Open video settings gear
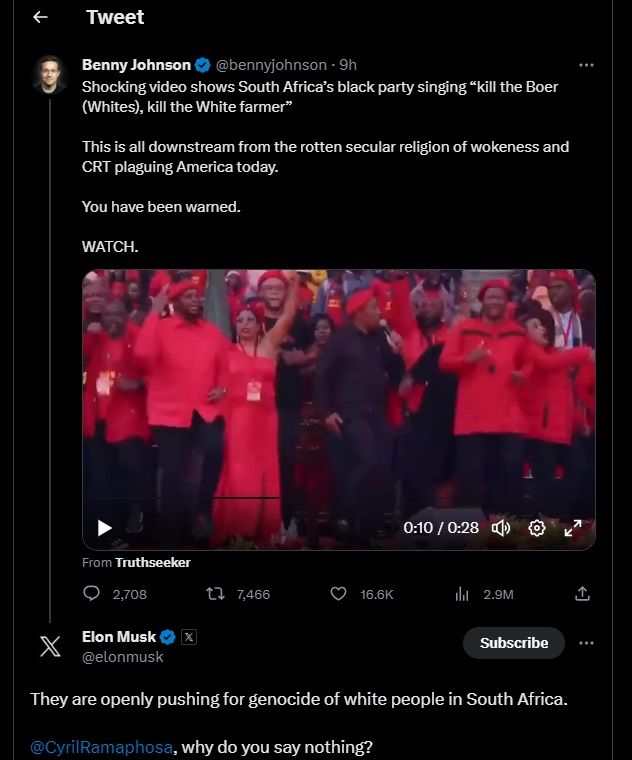Image resolution: width=632 pixels, height=760 pixels. tap(536, 528)
